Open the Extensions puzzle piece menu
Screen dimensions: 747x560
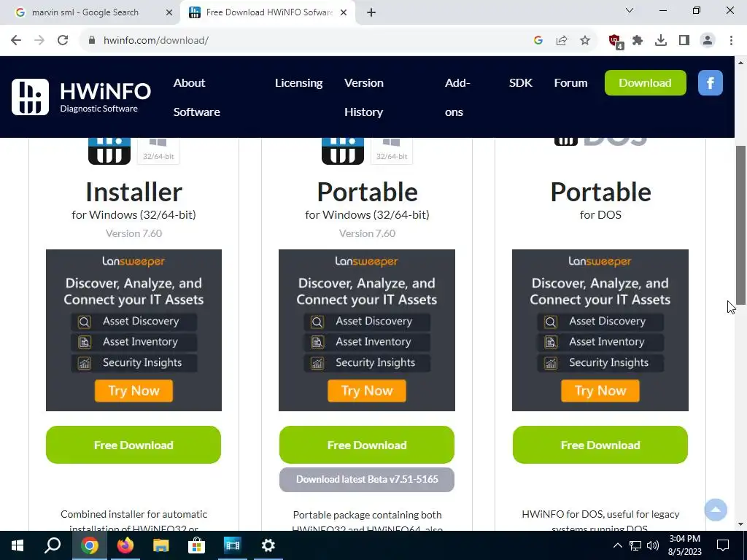click(x=638, y=40)
